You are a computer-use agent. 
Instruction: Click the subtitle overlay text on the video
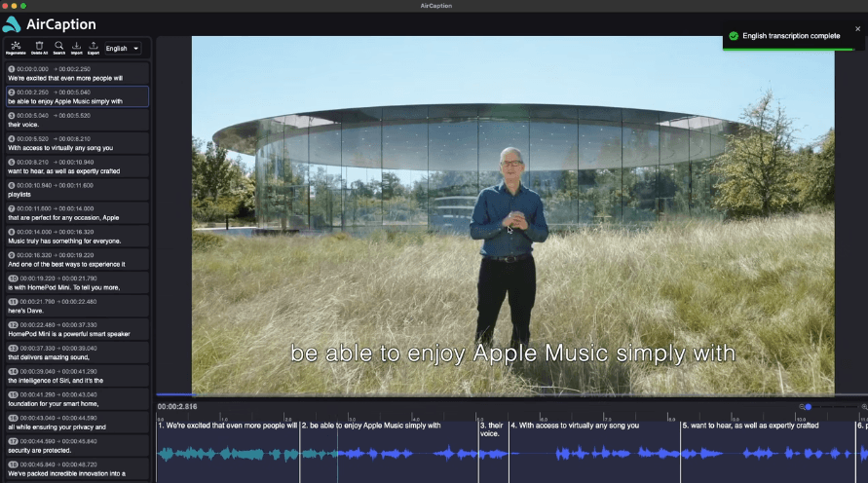pyautogui.click(x=513, y=353)
